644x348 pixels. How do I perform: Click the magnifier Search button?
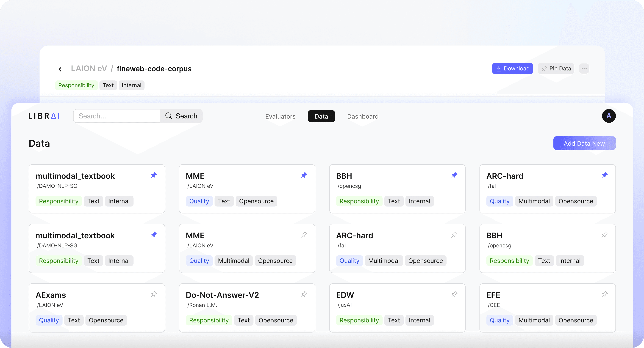click(181, 116)
